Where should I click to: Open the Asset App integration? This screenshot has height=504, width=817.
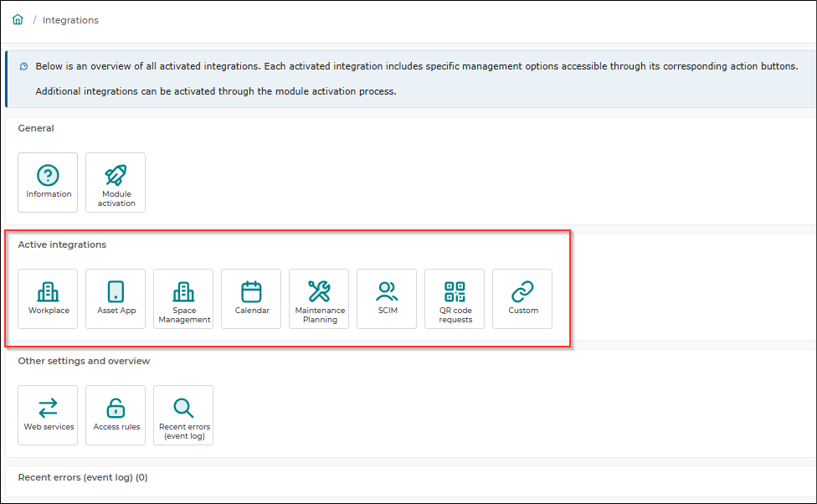coord(116,299)
